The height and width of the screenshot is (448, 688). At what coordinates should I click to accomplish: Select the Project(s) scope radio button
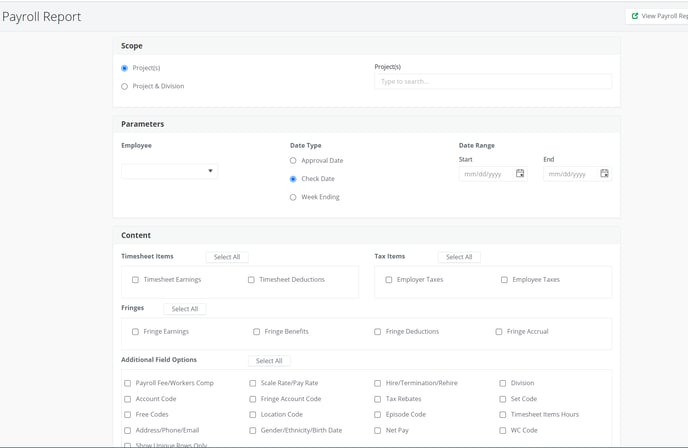click(x=125, y=68)
